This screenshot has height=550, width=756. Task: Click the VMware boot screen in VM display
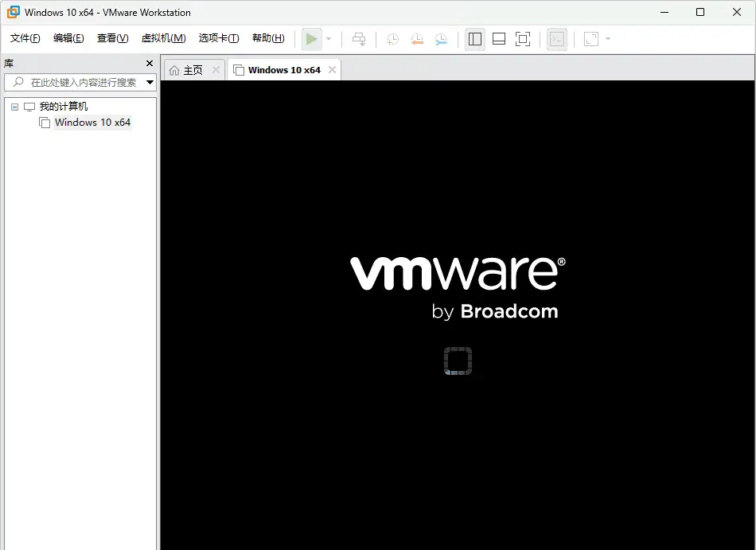tap(458, 314)
